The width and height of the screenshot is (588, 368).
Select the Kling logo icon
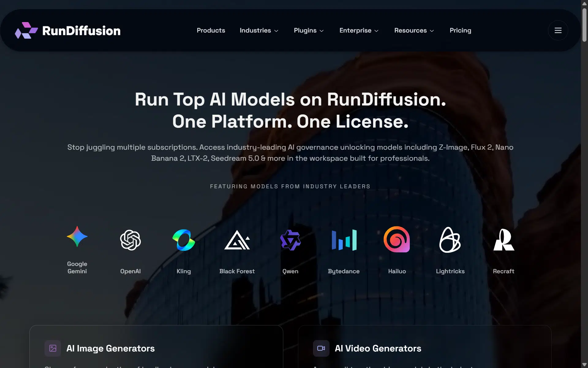click(184, 240)
